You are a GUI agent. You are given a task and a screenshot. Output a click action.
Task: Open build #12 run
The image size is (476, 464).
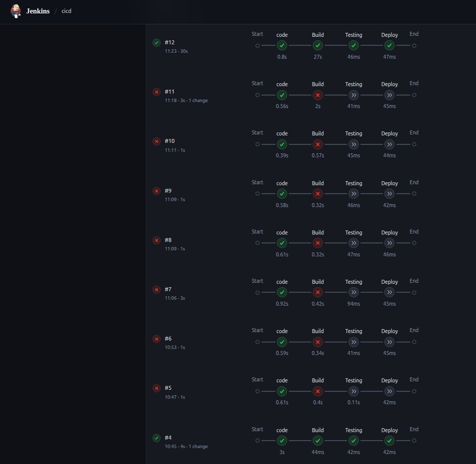[170, 42]
